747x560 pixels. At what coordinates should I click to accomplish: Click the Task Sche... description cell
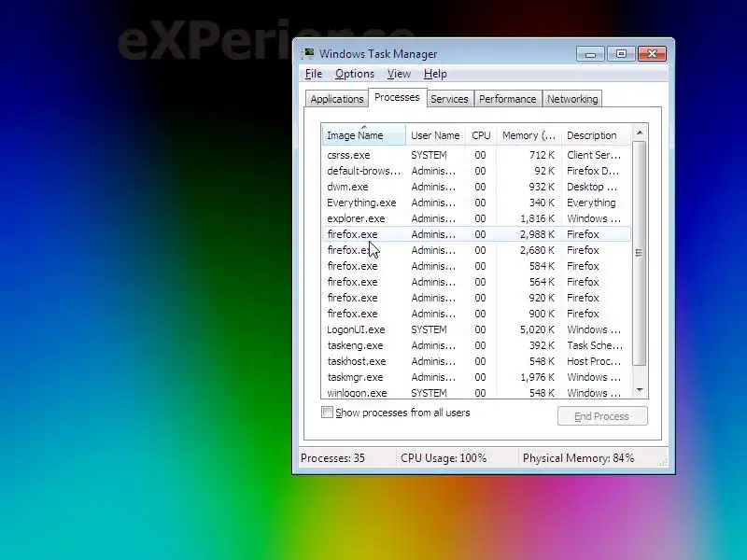(x=595, y=345)
